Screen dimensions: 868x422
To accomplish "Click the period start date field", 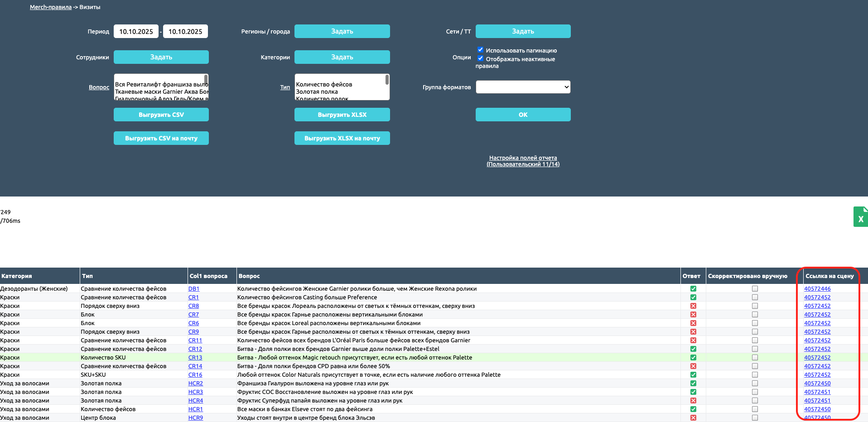I will point(136,31).
